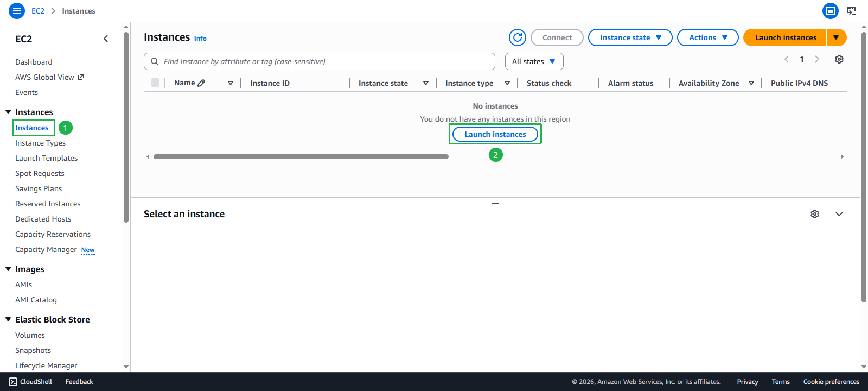Click the Public IPv4 DNS column header
Image resolution: width=868 pixels, height=391 pixels.
[799, 83]
